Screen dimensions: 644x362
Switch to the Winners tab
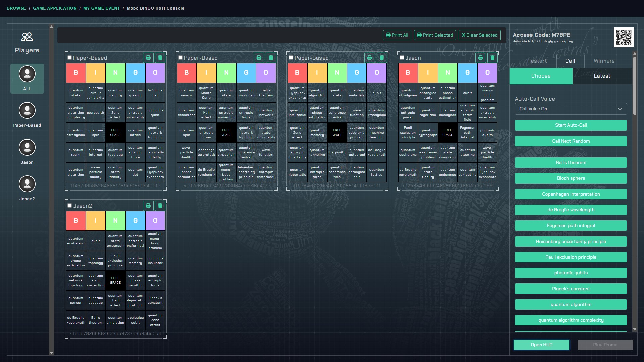604,61
